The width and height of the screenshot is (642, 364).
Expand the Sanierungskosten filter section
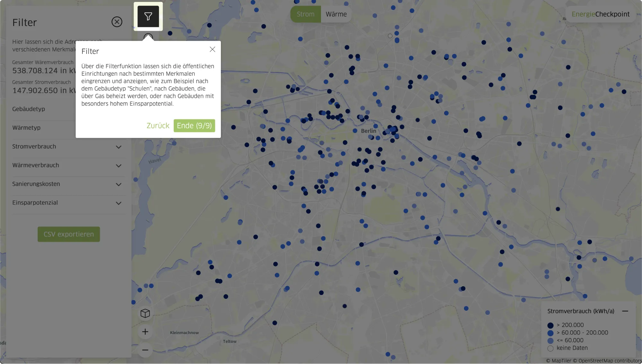tap(118, 184)
